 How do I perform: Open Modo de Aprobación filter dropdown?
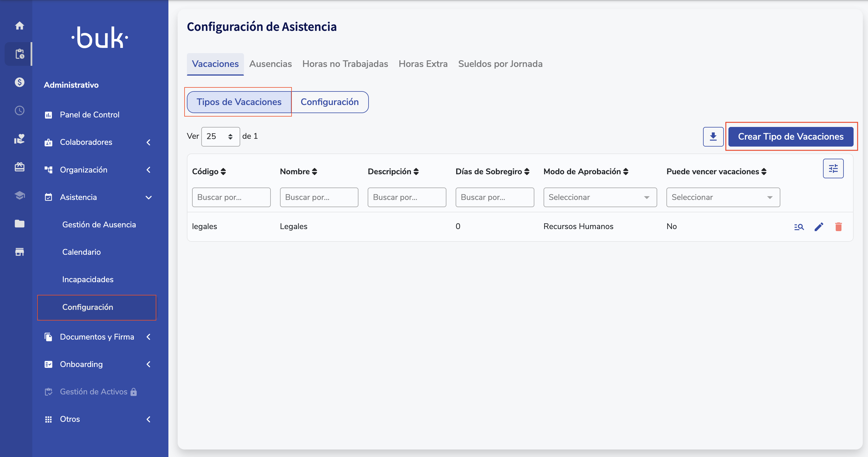click(x=600, y=198)
